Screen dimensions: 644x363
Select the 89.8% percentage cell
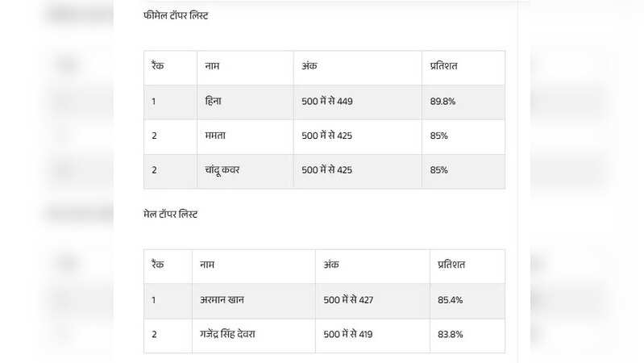click(444, 102)
